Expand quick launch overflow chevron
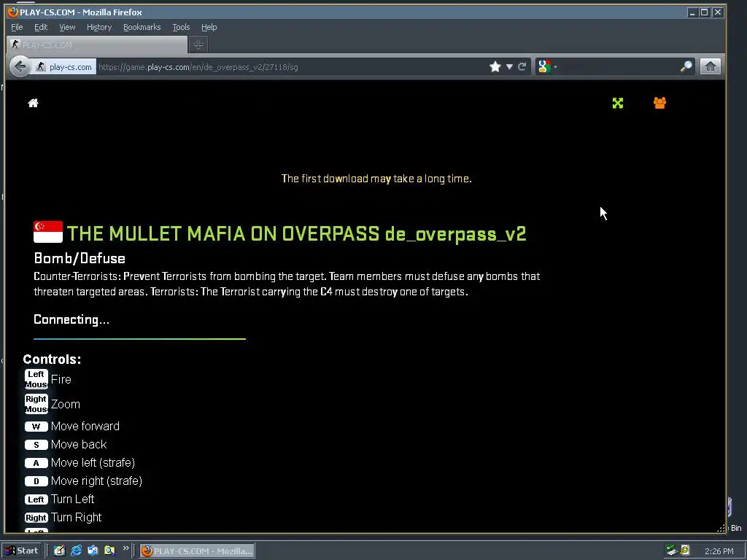Screen dimensions: 747x560 click(x=125, y=548)
